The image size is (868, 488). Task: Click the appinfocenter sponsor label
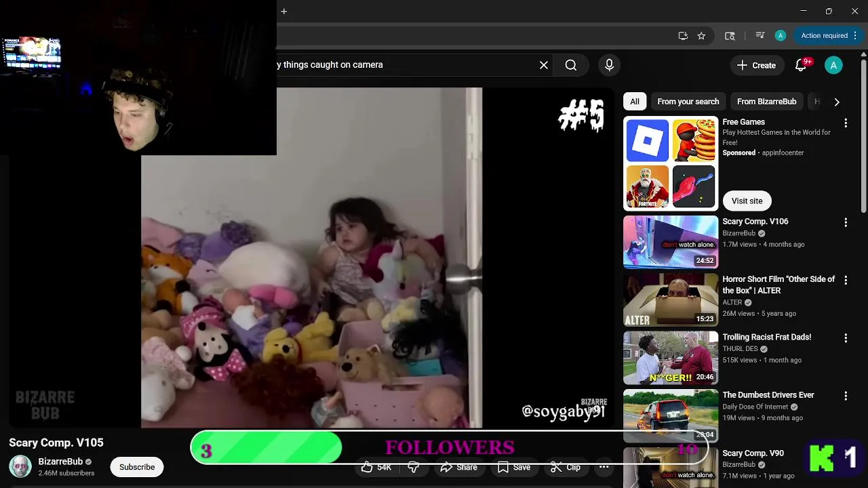click(783, 153)
